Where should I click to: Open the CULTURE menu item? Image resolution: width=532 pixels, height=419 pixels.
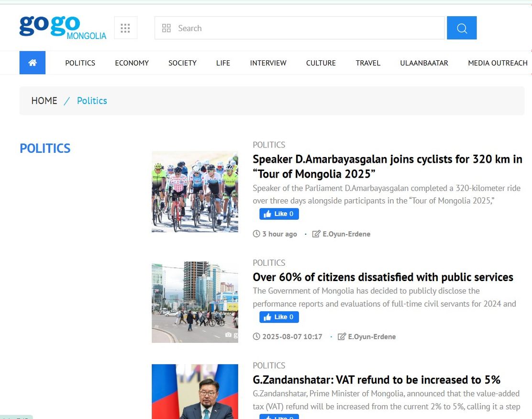pyautogui.click(x=321, y=63)
